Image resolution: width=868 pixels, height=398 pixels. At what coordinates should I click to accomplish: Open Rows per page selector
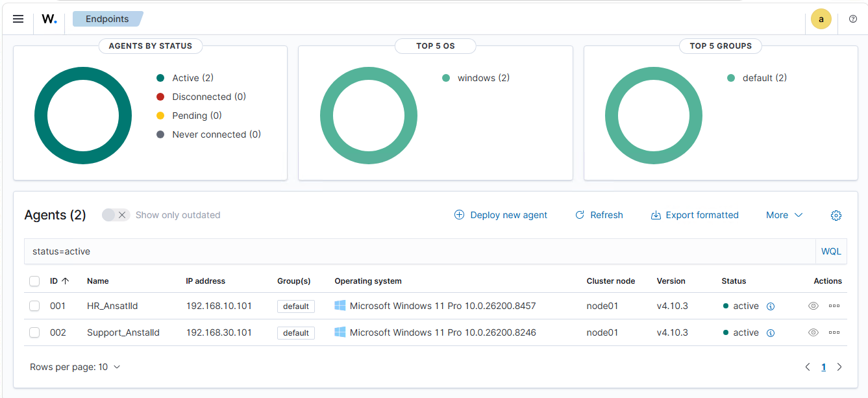(75, 367)
